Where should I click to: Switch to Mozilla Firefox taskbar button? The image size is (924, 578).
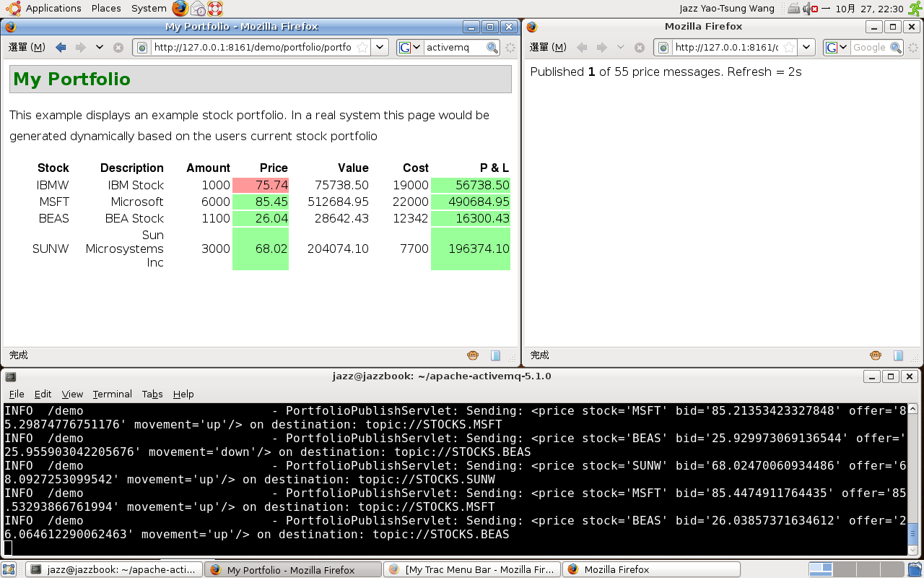651,569
